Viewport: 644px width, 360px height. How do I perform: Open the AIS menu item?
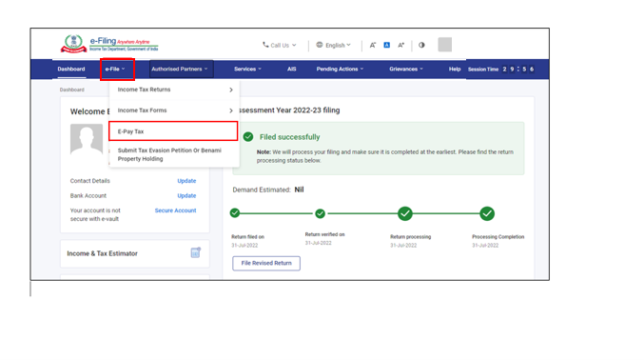pyautogui.click(x=292, y=70)
